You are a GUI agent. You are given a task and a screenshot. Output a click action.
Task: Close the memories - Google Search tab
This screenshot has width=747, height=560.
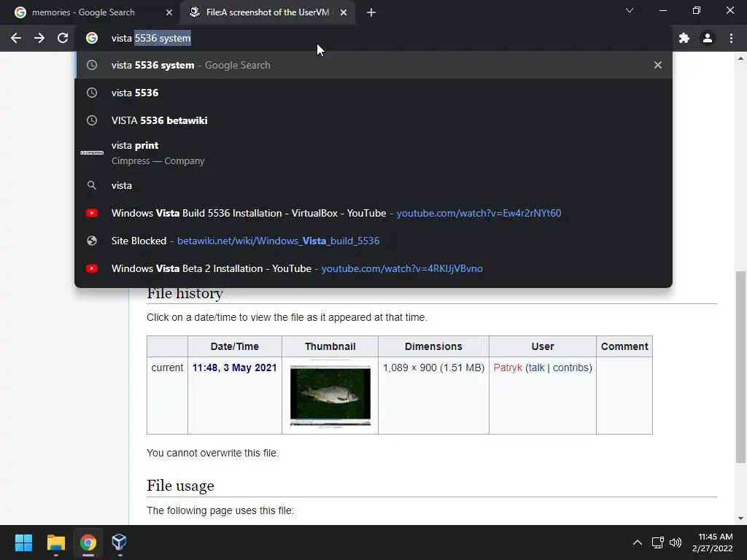pyautogui.click(x=169, y=12)
